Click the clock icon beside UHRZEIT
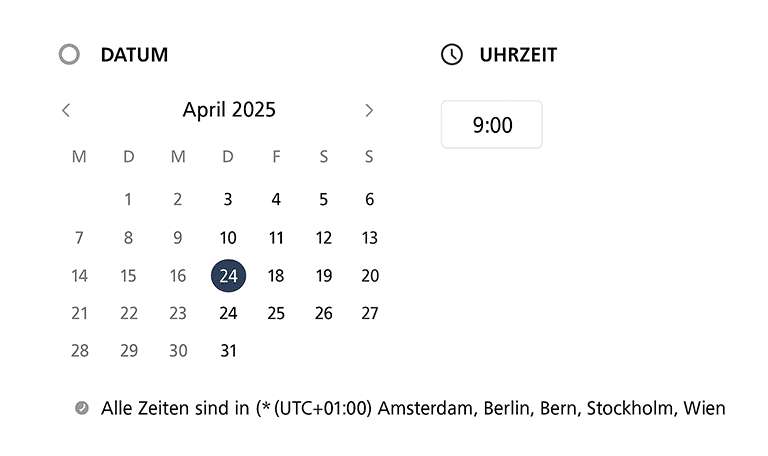The height and width of the screenshot is (456, 768). point(452,54)
